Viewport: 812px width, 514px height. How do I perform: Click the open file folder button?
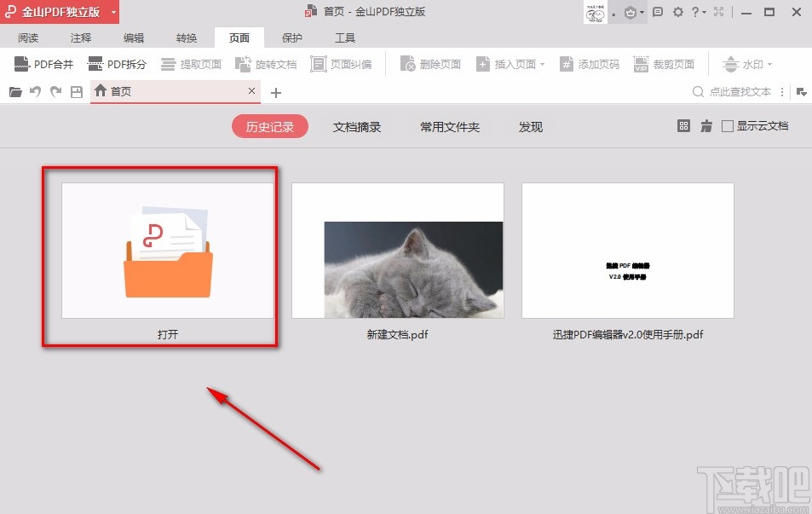click(x=14, y=91)
